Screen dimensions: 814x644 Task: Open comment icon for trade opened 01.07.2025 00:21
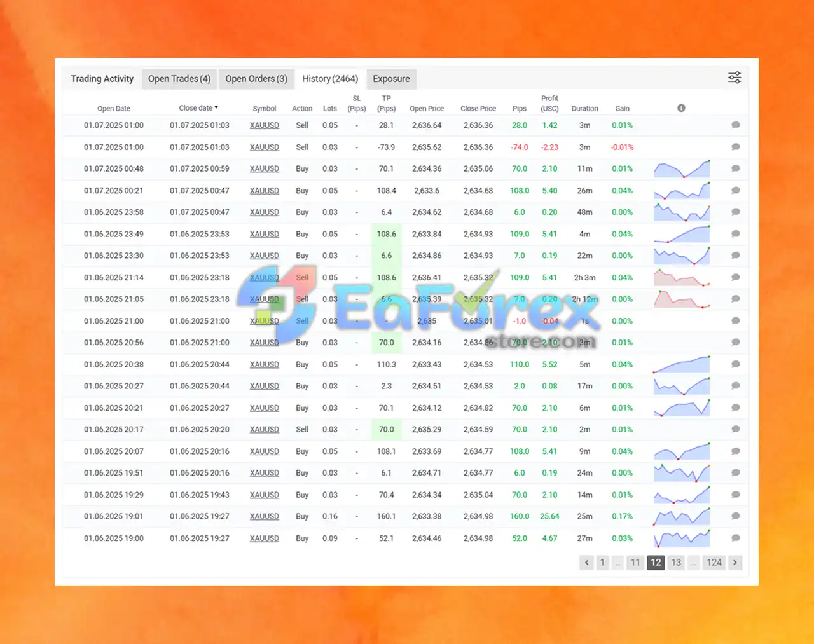(x=735, y=191)
